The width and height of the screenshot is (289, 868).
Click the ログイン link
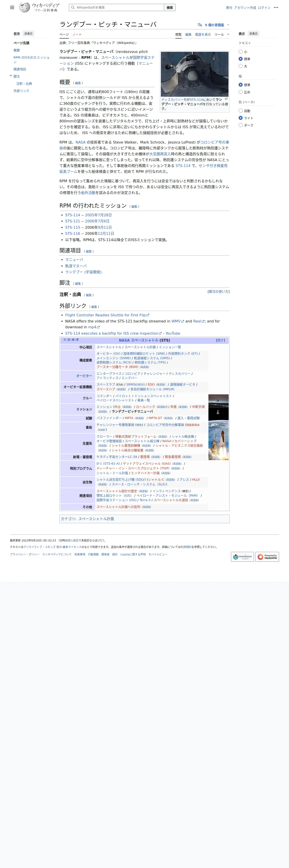(x=264, y=7)
